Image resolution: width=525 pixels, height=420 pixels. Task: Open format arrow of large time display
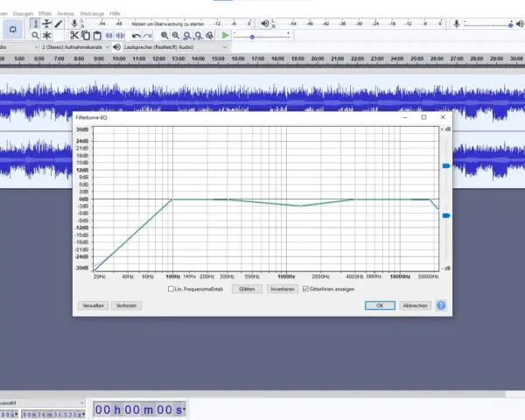coord(184,409)
